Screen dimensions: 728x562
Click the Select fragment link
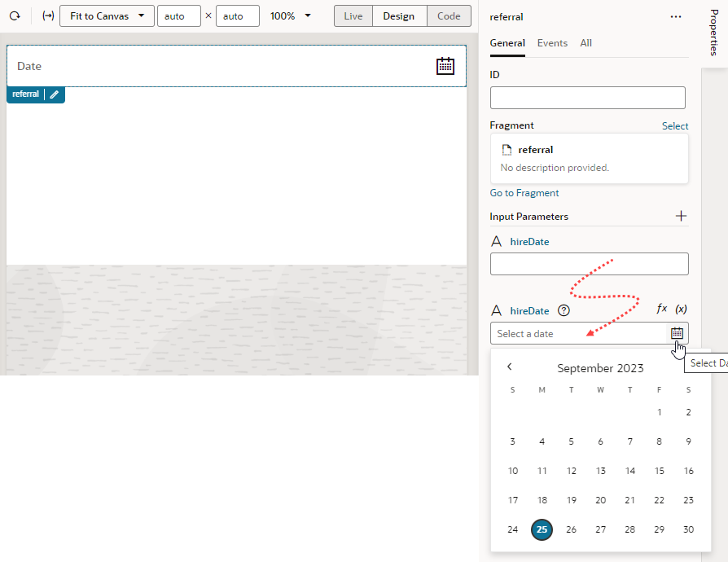point(674,126)
